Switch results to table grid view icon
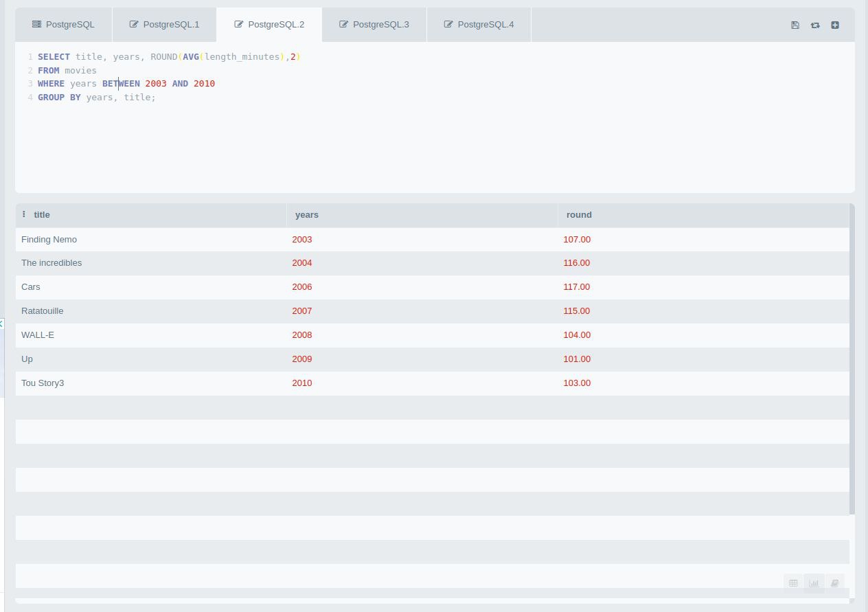Viewport: 868px width, 612px height. click(793, 583)
